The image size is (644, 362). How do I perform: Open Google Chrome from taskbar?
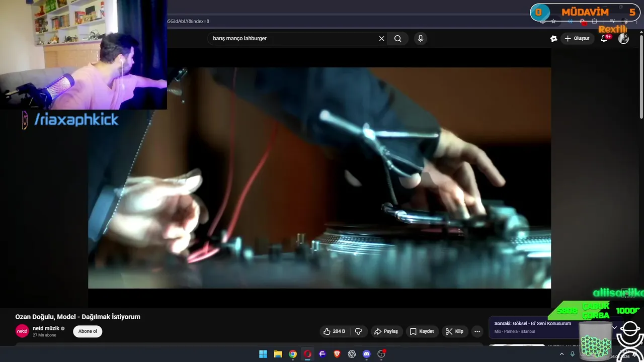293,354
